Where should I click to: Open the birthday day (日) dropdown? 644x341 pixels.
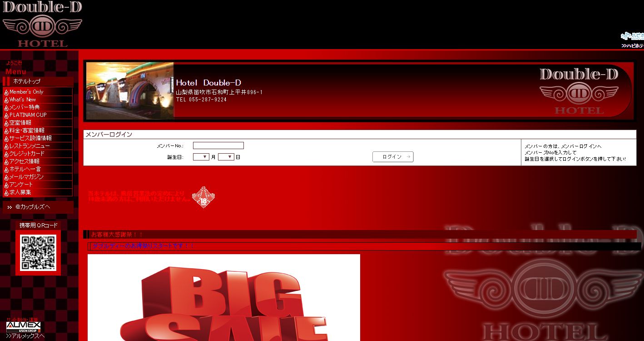(x=226, y=157)
